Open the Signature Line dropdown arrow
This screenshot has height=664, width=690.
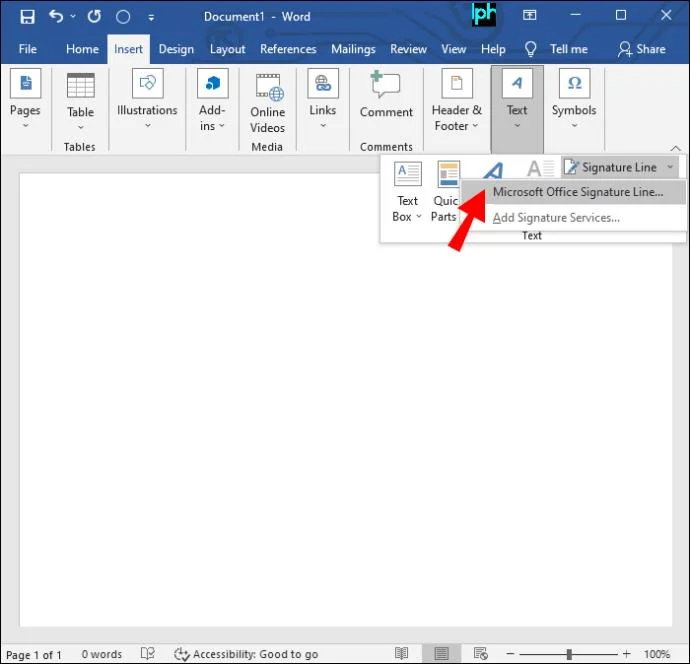point(670,167)
